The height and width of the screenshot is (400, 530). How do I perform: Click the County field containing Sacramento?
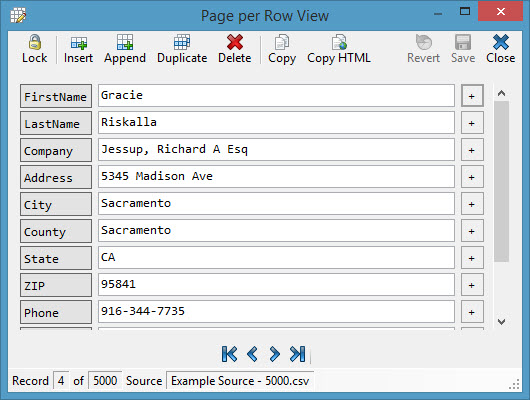[276, 231]
